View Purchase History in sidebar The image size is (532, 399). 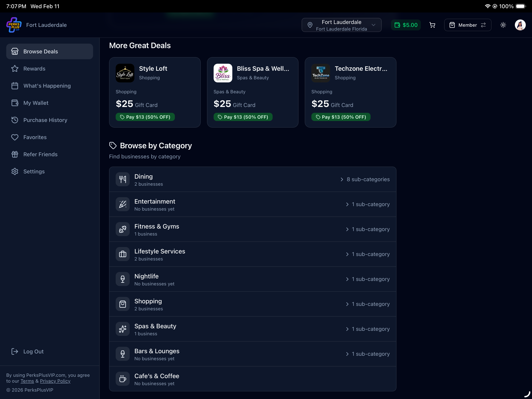[x=49, y=120]
